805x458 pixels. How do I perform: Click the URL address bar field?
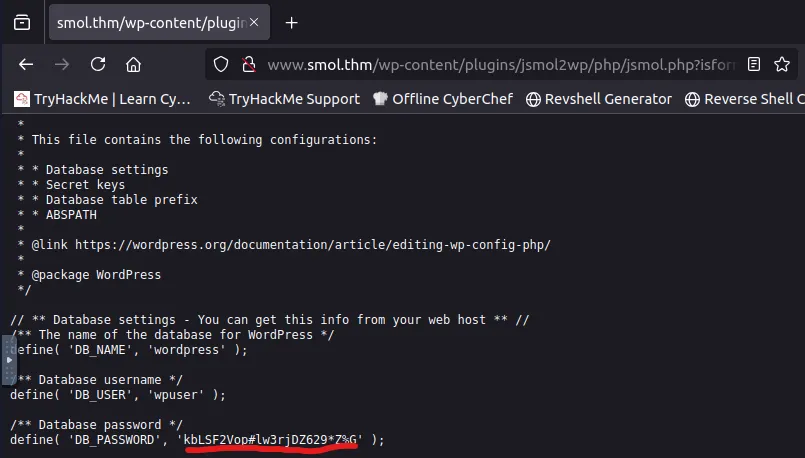coord(500,65)
